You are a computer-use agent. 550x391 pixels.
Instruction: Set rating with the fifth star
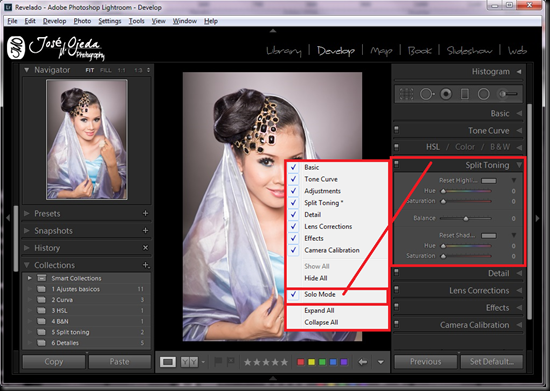[284, 362]
